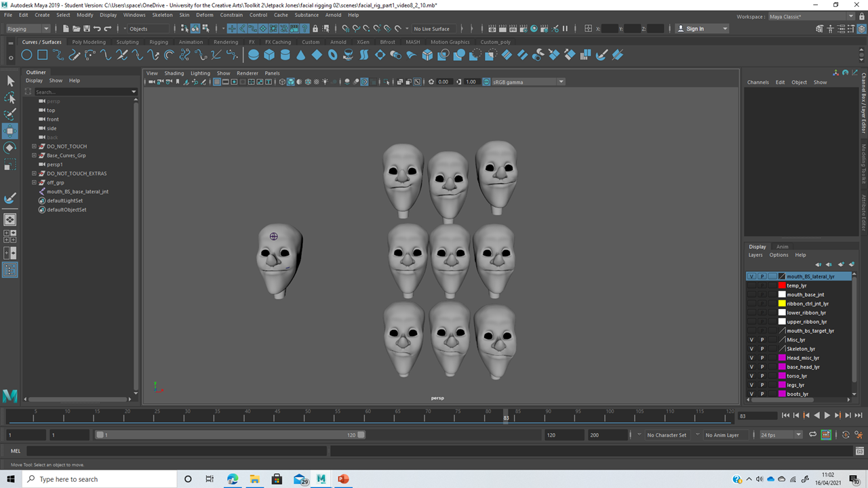Create a polygon cube from shelf
868x488 pixels.
[269, 55]
